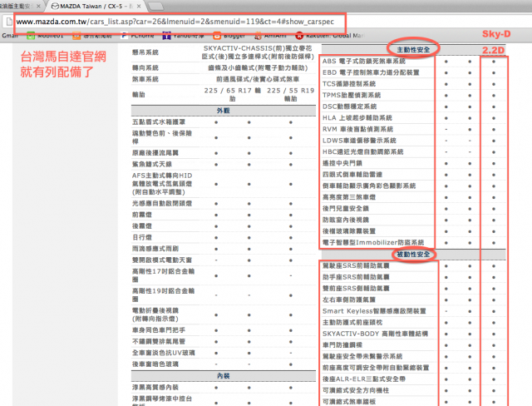
Task: Select the '高剛性17吋鋁合金輪圈' row
Action: pos(224,275)
